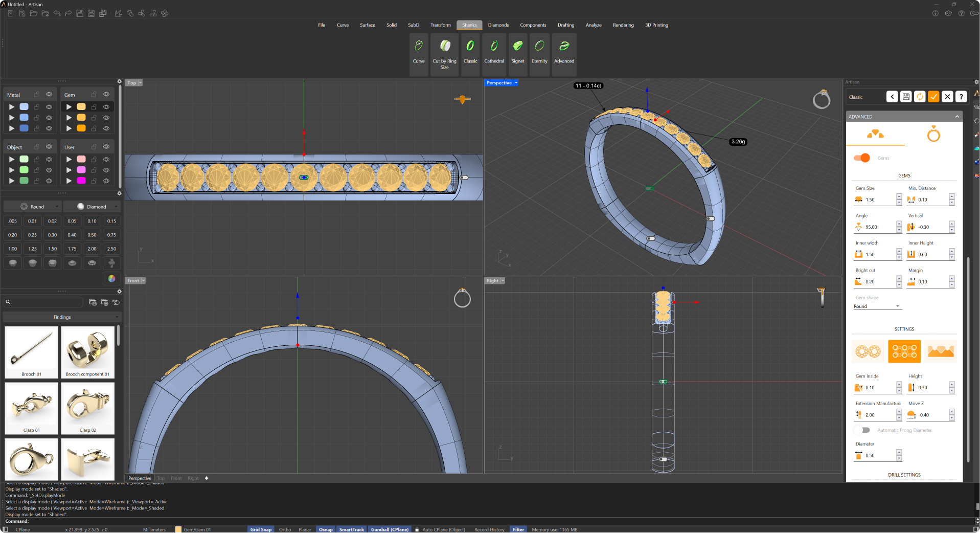Select the Top viewport tab at bottom
The image size is (980, 533).
[x=161, y=478]
